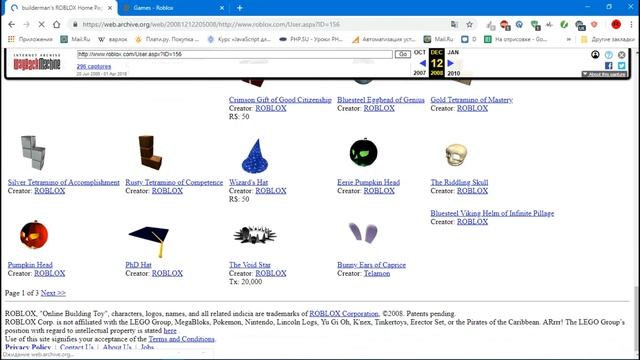The image size is (640, 360).
Task: Open Silver Tetramino of Accomplishment link
Action: coord(64,182)
